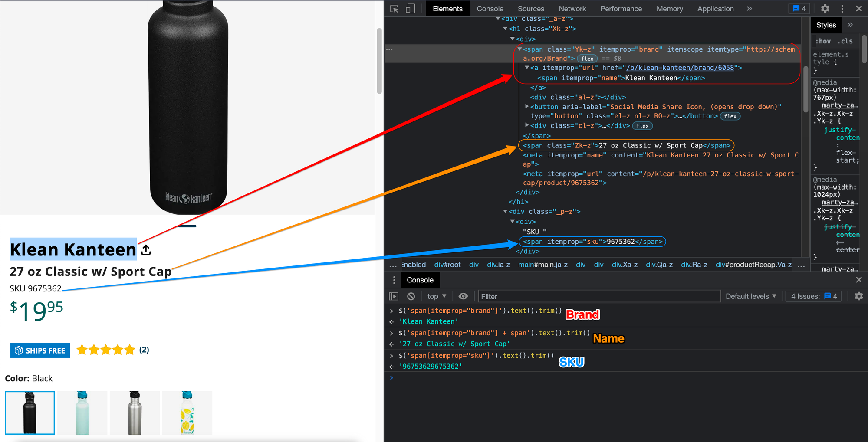This screenshot has width=868, height=442.
Task: Click the flex badge on the brand span
Action: pyautogui.click(x=587, y=59)
